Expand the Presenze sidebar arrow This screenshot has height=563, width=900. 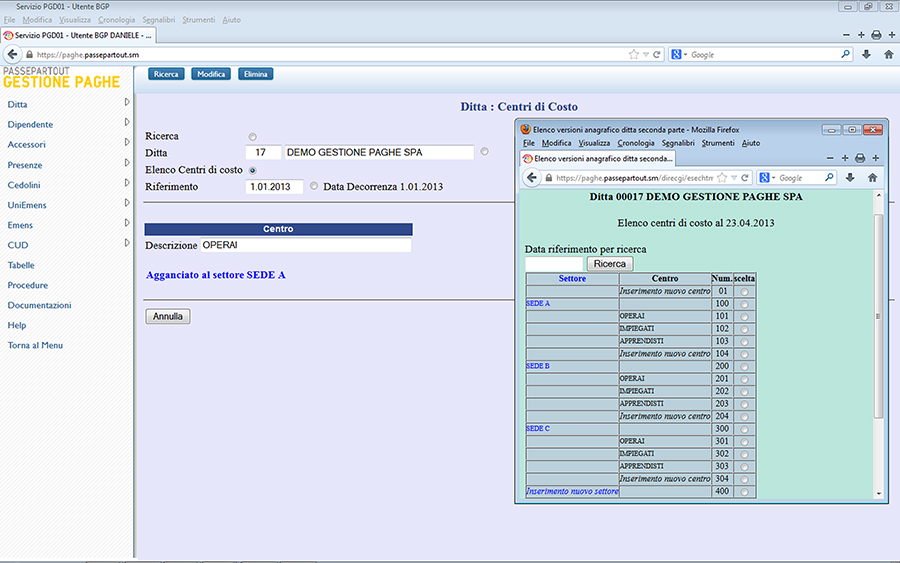point(127,163)
